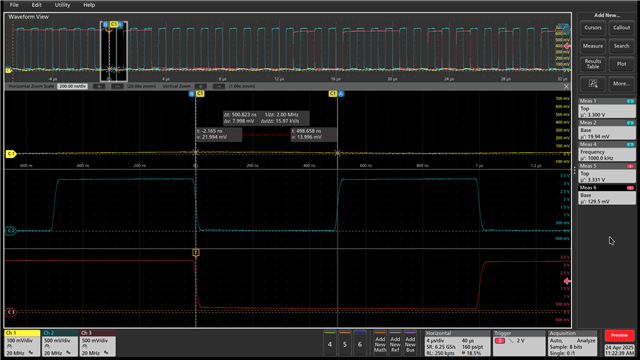Screen dimensions: 640x360
Task: Click cursor A readout t: 498.658 ns
Action: (x=313, y=134)
